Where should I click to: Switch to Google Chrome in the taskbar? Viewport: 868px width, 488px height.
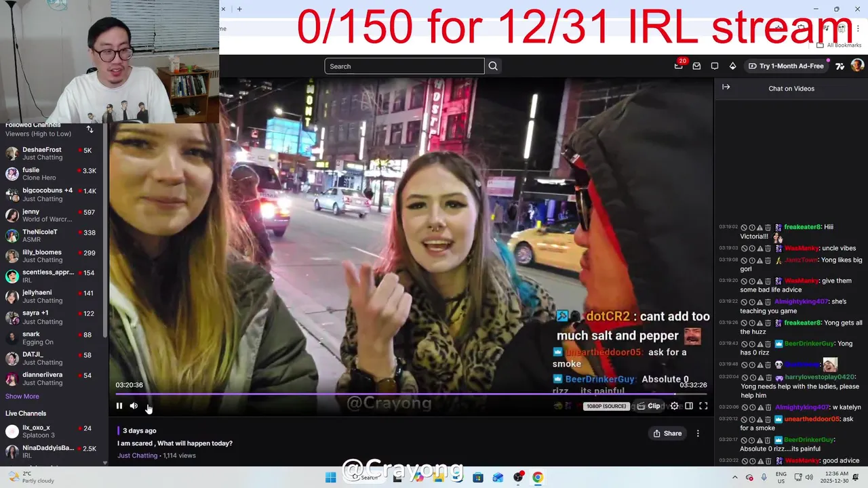tap(538, 477)
